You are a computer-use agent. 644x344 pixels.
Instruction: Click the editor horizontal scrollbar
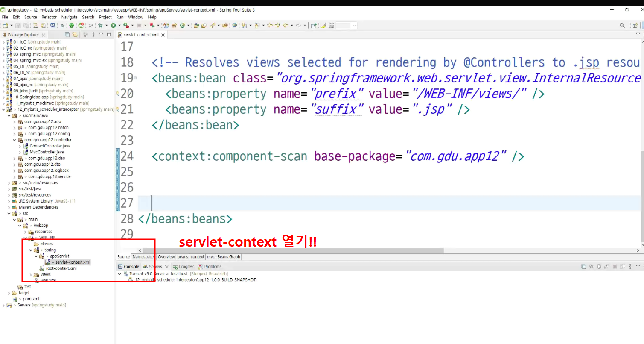[x=293, y=251]
